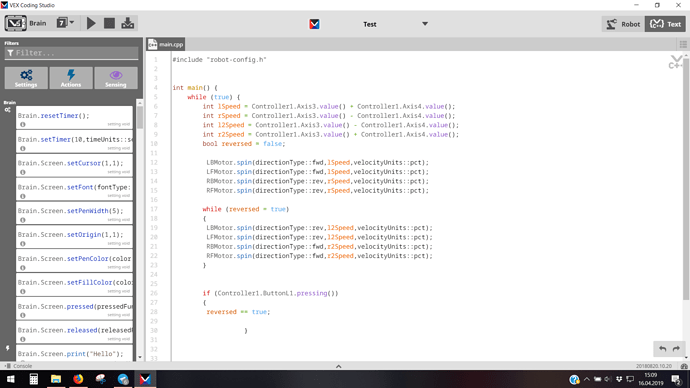Switch to Robot configuration view

point(623,24)
